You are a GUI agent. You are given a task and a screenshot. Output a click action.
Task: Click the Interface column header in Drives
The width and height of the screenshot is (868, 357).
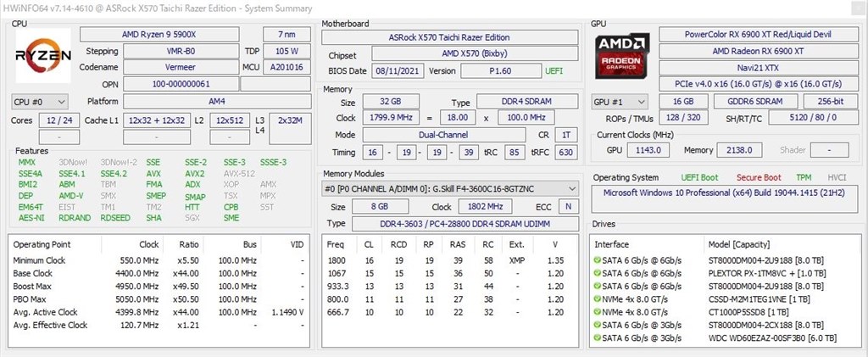(x=612, y=244)
